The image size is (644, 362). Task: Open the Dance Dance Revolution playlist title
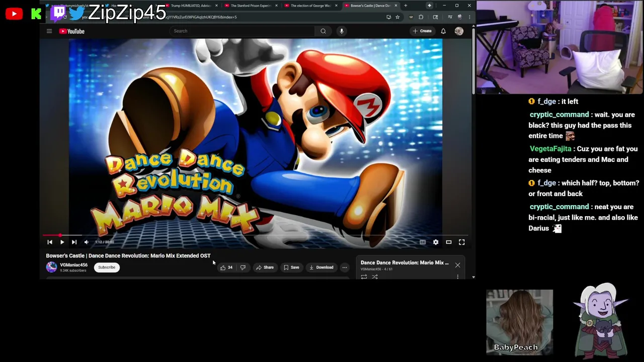[405, 262]
